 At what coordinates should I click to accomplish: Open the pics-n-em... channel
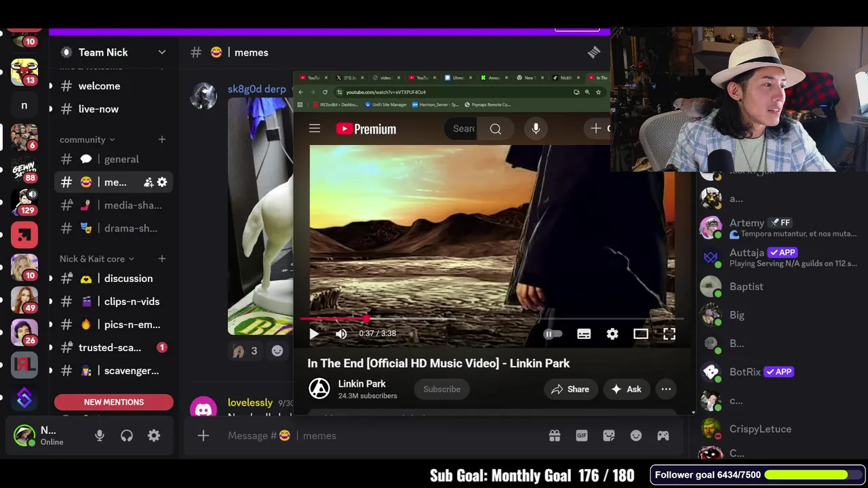(113, 325)
